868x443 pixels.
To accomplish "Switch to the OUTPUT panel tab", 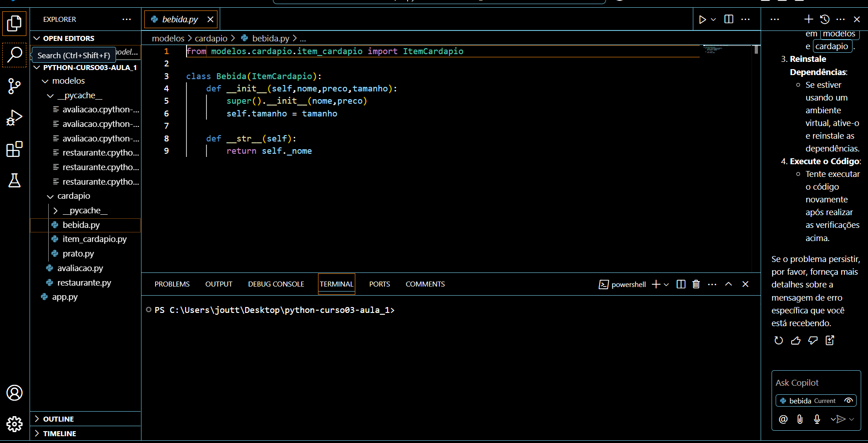I will pyautogui.click(x=219, y=284).
